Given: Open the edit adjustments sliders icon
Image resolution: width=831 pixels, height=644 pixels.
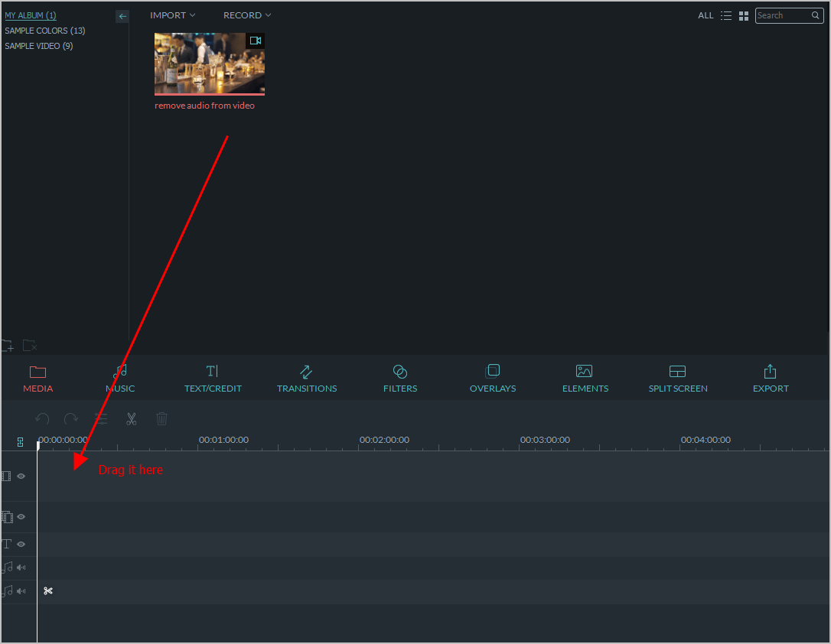Looking at the screenshot, I should pyautogui.click(x=101, y=418).
